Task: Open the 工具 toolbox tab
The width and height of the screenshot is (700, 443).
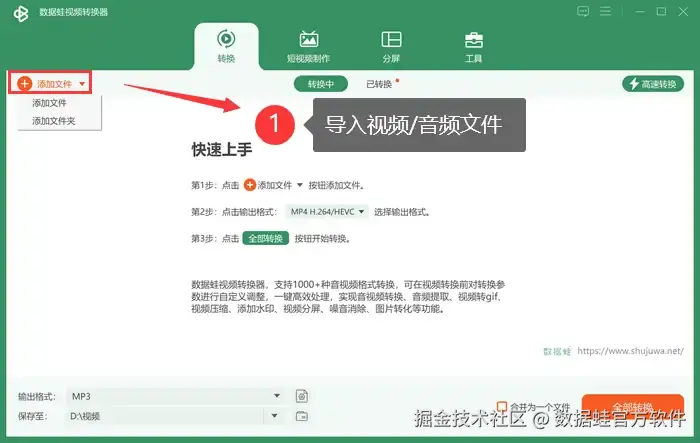Action: coord(474,46)
